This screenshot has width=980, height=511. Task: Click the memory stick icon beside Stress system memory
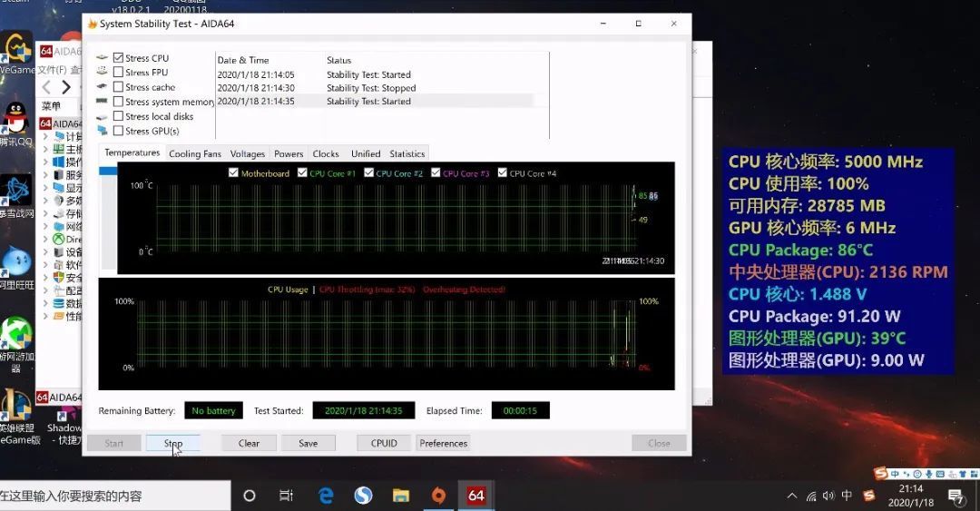click(103, 102)
